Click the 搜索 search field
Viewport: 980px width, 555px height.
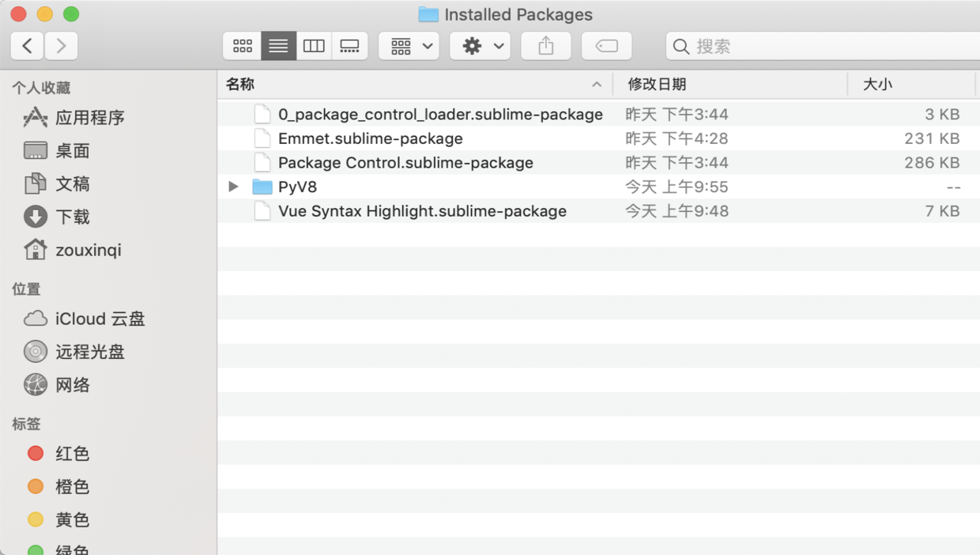coord(823,47)
